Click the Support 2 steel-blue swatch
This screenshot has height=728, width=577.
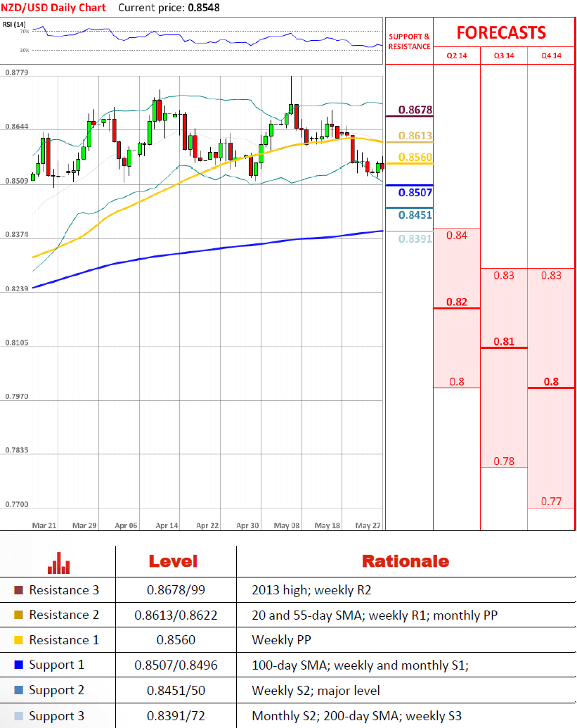[18, 690]
